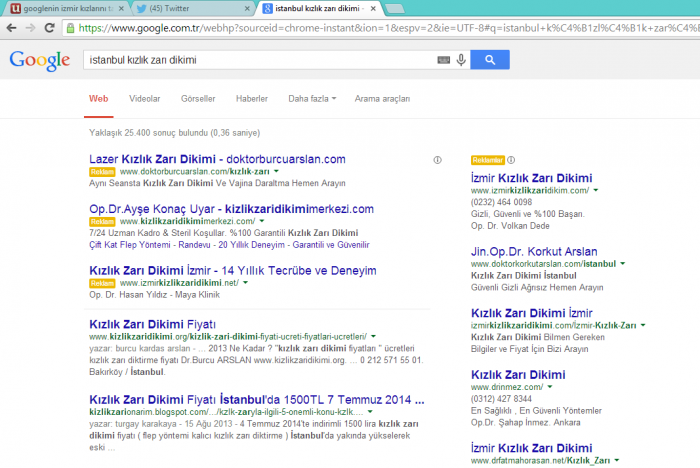The width and height of the screenshot is (700, 468).
Task: Click the browser back arrow
Action: [12, 28]
